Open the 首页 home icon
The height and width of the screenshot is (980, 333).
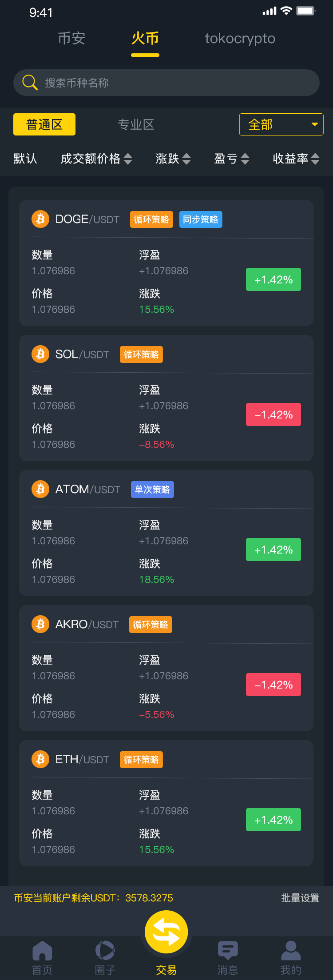pos(42,952)
